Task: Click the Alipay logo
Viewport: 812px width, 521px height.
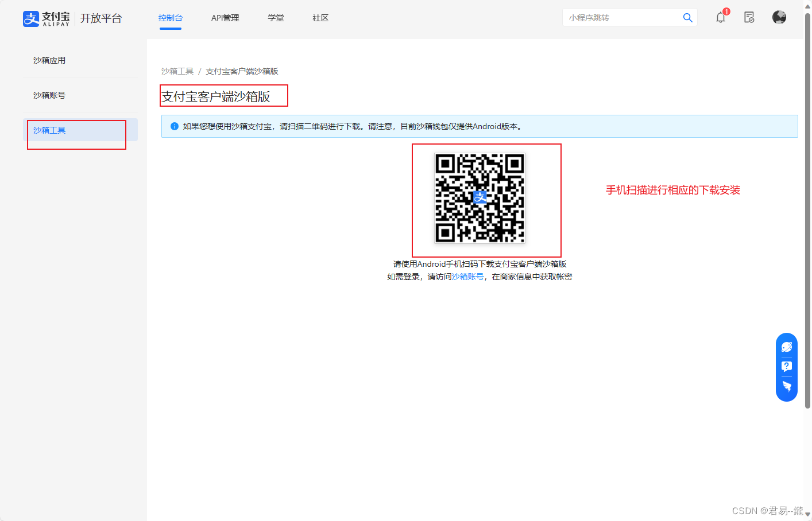Action: [47, 18]
